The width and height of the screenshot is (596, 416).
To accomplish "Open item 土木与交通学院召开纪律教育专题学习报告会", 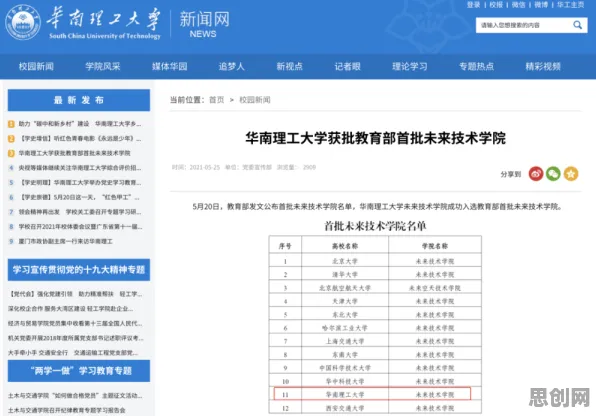I will tap(67, 410).
